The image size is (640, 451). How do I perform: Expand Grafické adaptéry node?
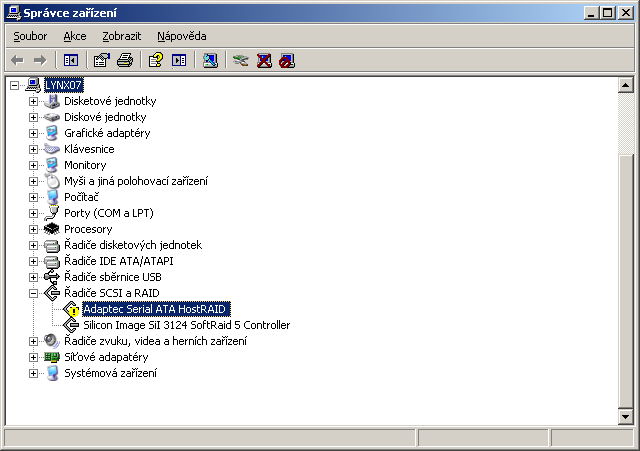(33, 133)
